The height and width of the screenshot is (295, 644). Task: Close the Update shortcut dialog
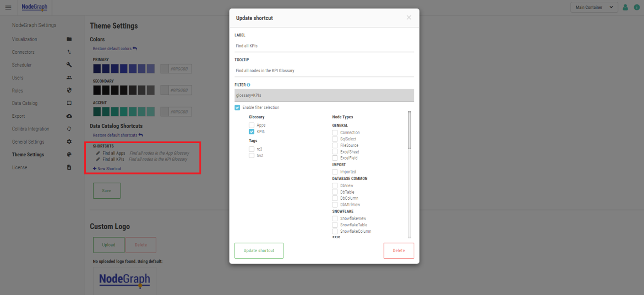[x=409, y=18]
